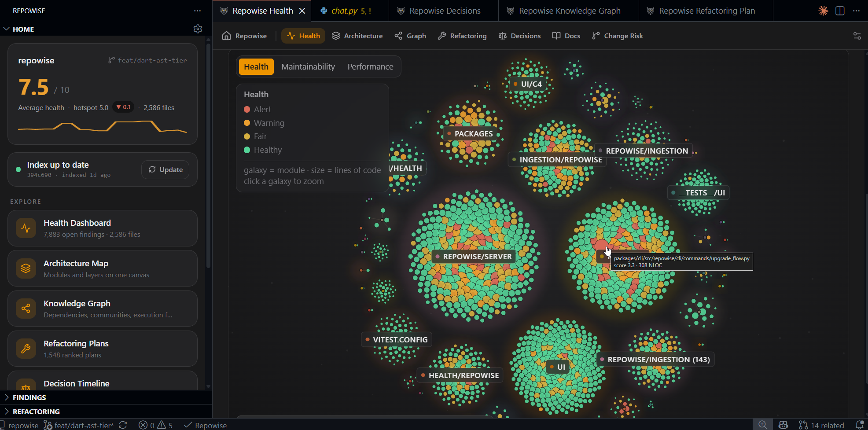Switch to the Repowise Decisions tab
Screen dimensions: 868x430
[x=444, y=11]
